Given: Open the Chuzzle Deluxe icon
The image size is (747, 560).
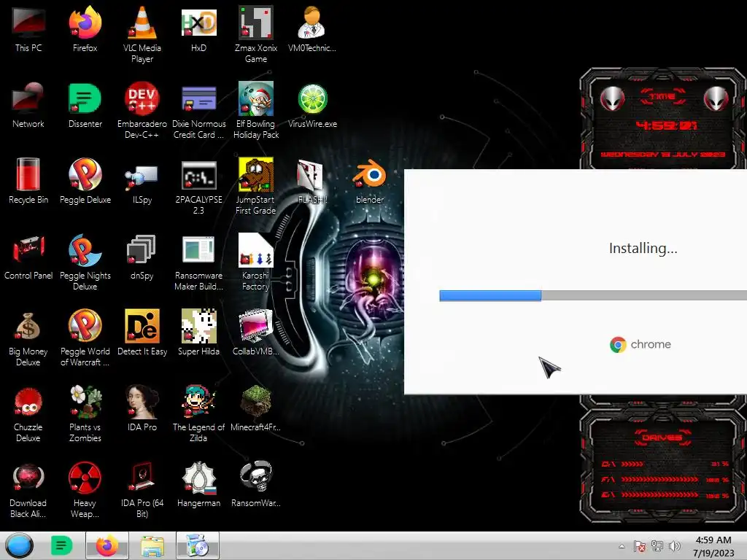Looking at the screenshot, I should 28,413.
